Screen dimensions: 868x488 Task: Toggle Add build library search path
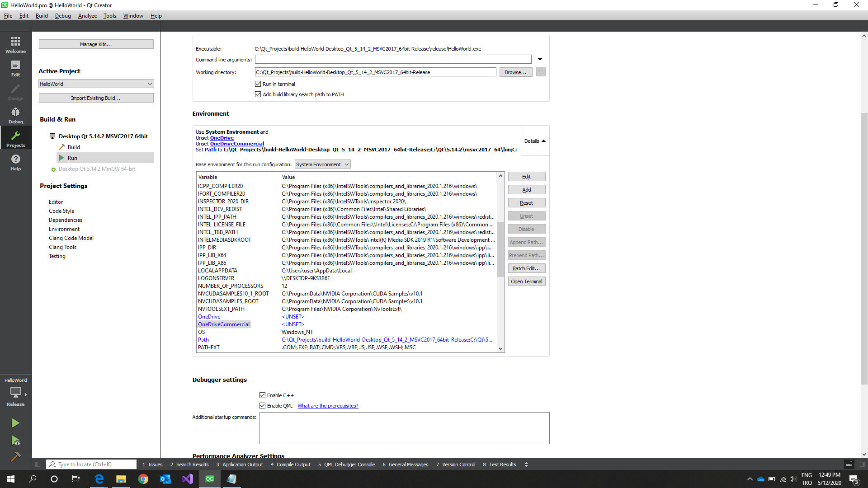coord(258,94)
